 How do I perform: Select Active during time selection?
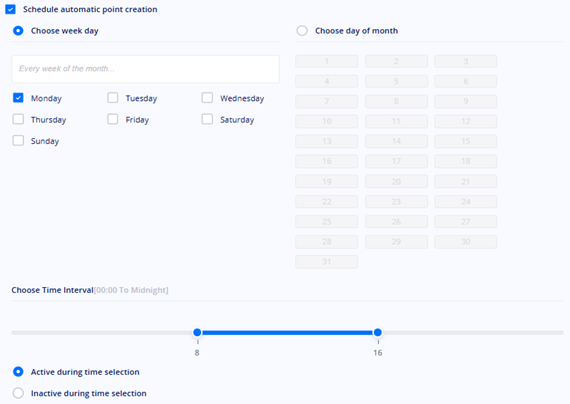pyautogui.click(x=18, y=372)
